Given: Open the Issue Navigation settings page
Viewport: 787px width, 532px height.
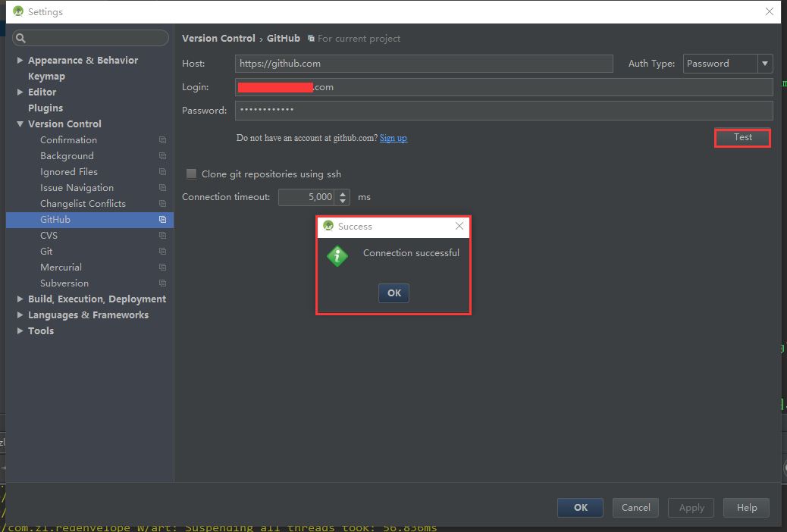Looking at the screenshot, I should 77,188.
